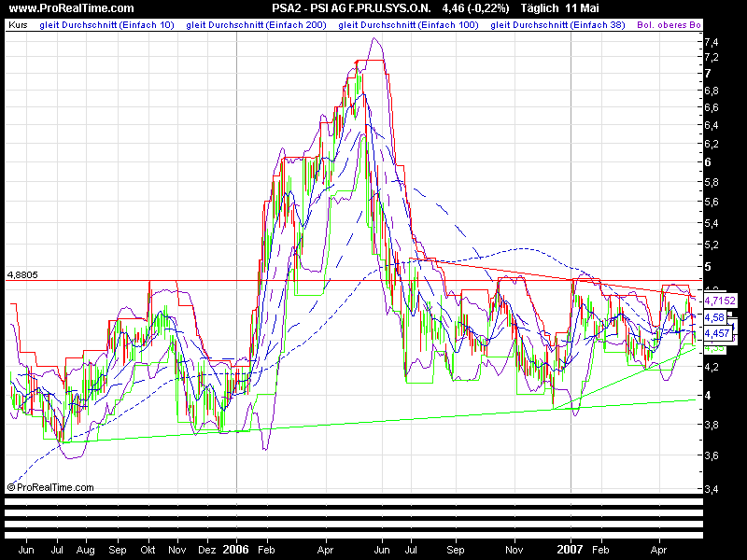Click the ©ProRealTime.com copyright text
This screenshot has height=560, width=747.
(50, 487)
